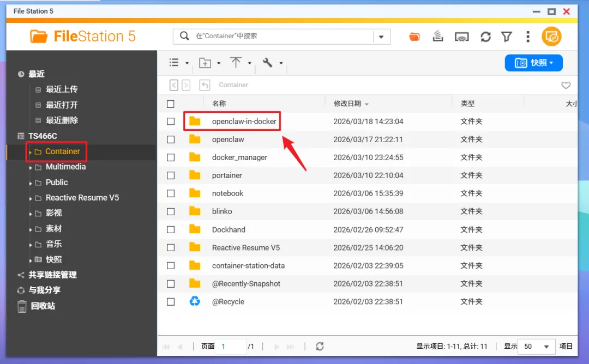Open the background tasks stack icon

[x=437, y=37]
